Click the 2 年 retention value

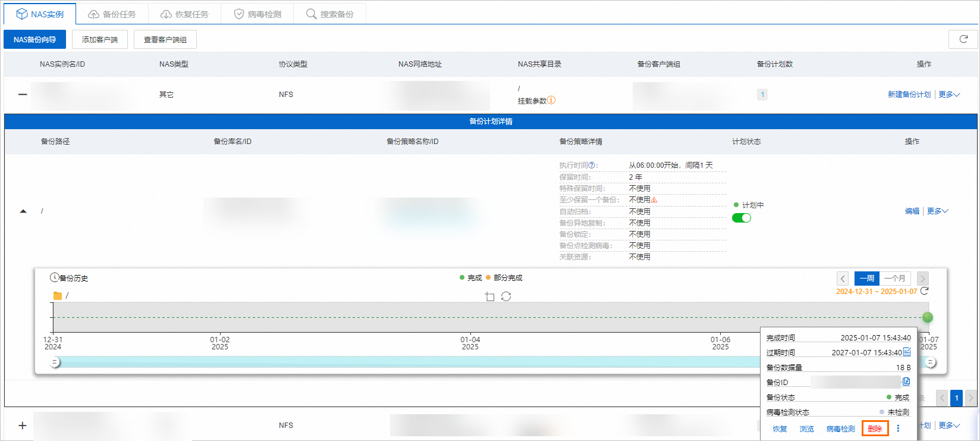point(636,177)
